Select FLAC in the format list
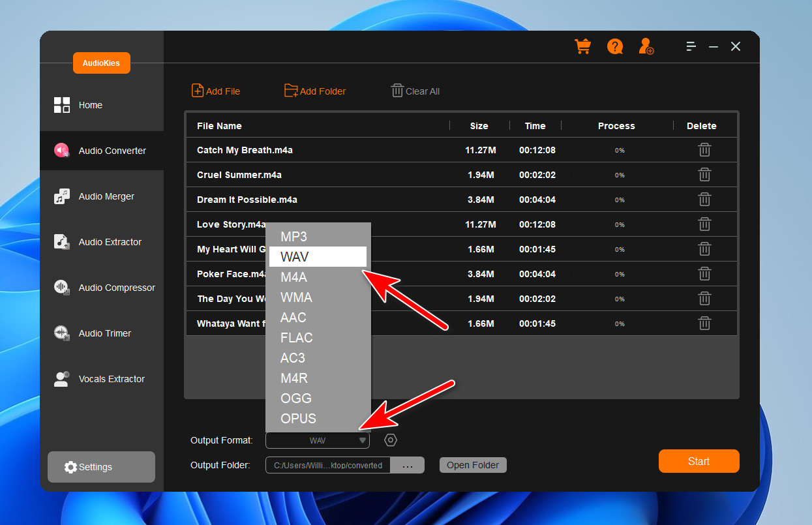Screen dimensions: 812x525 [x=297, y=338]
